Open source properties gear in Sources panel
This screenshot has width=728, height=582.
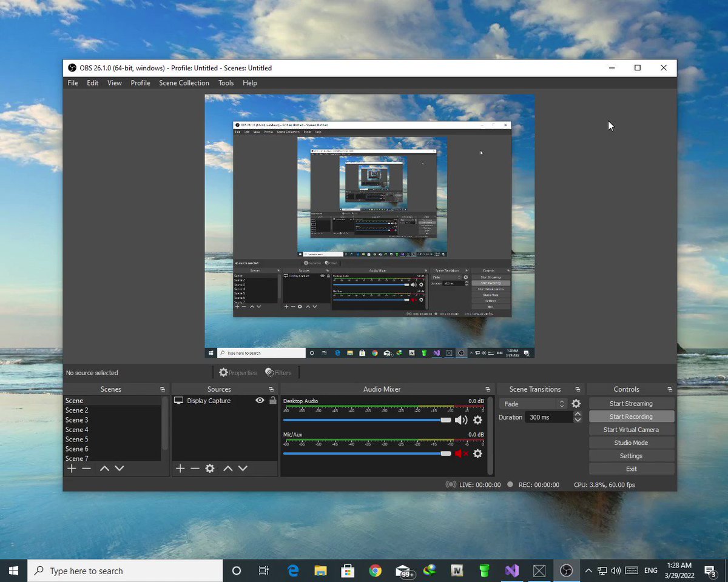pos(210,469)
